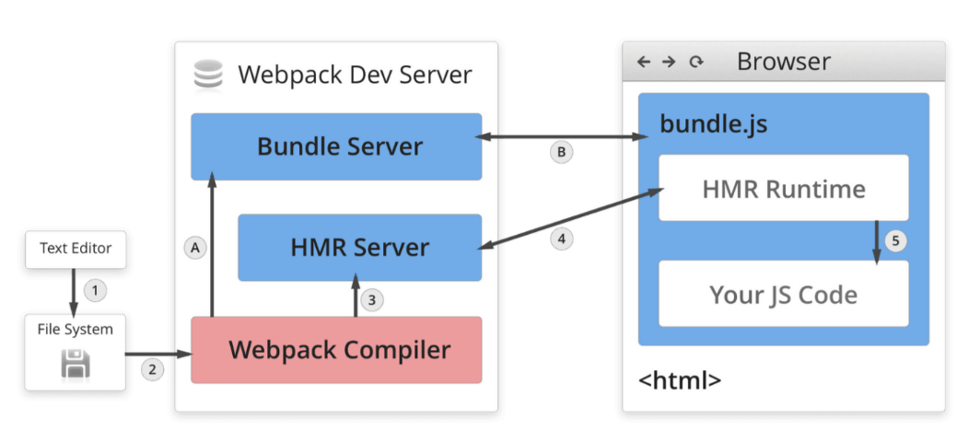Click the circled number 4 marker
980x442 pixels.
pos(562,238)
